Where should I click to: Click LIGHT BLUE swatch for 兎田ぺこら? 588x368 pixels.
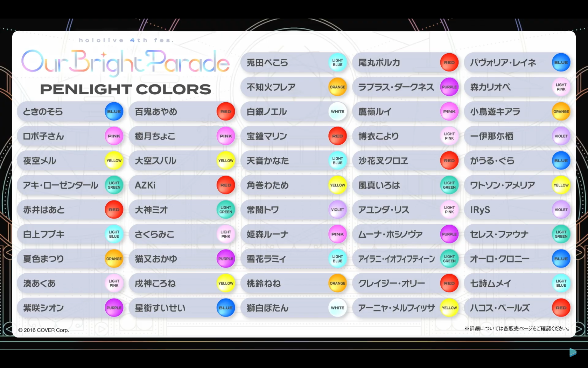[338, 62]
